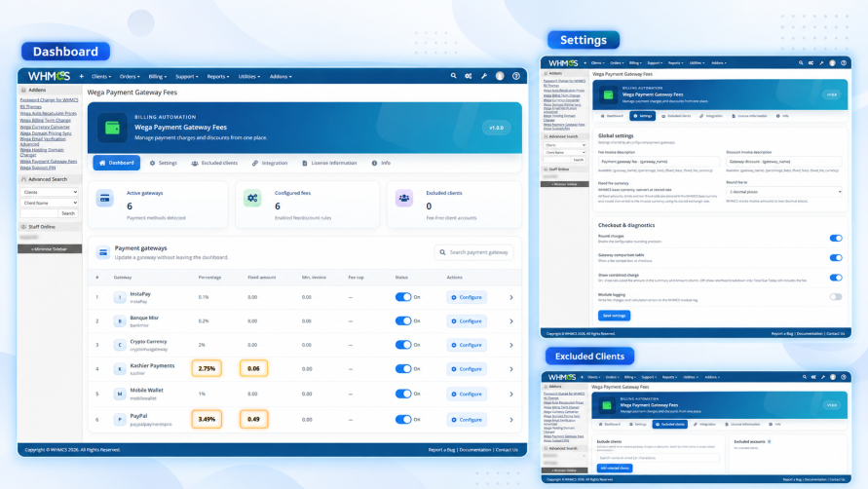Click the search icon in Settings window top bar
The image size is (868, 489).
tap(801, 63)
